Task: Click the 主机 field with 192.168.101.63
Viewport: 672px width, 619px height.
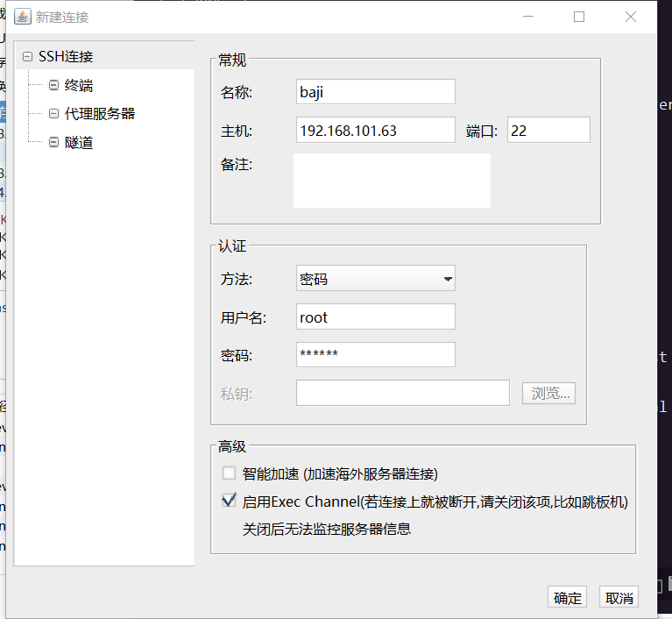Action: 376,130
